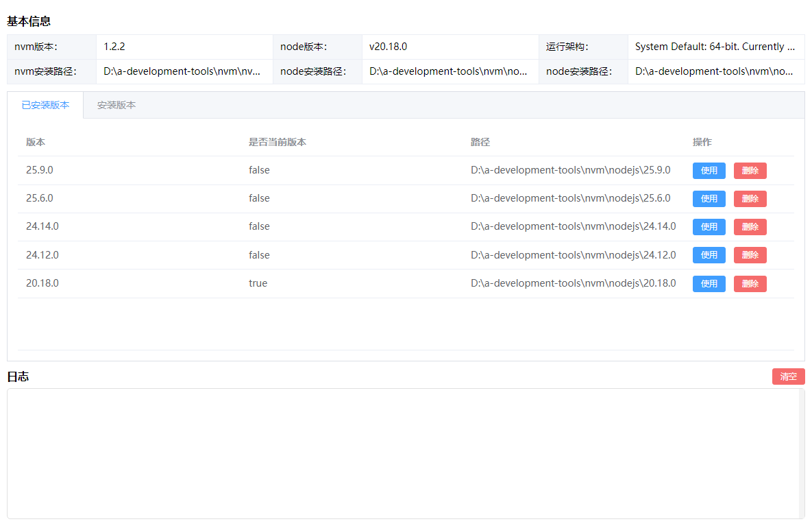
Task: Click 删除 button for version 25.9.0
Action: 750,171
